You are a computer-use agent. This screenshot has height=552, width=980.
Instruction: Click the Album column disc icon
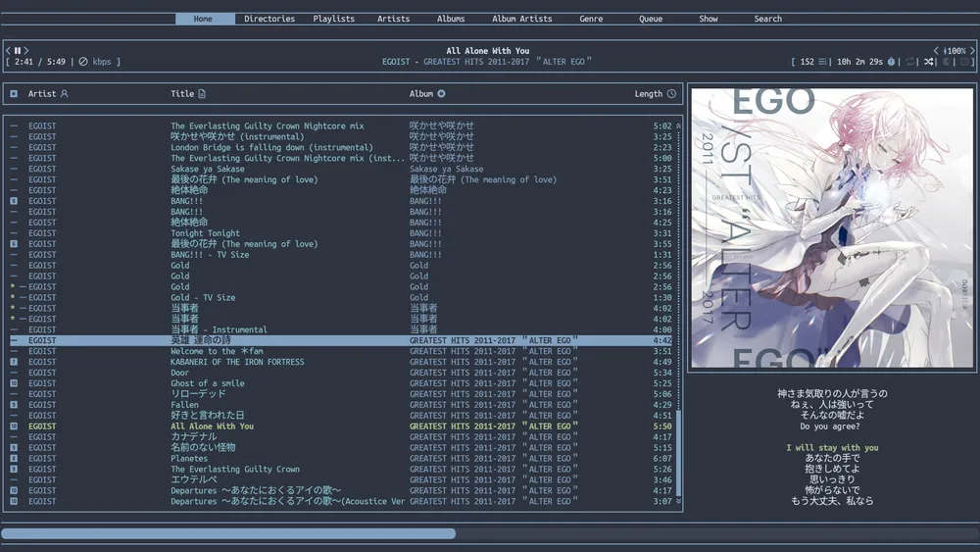(x=441, y=94)
